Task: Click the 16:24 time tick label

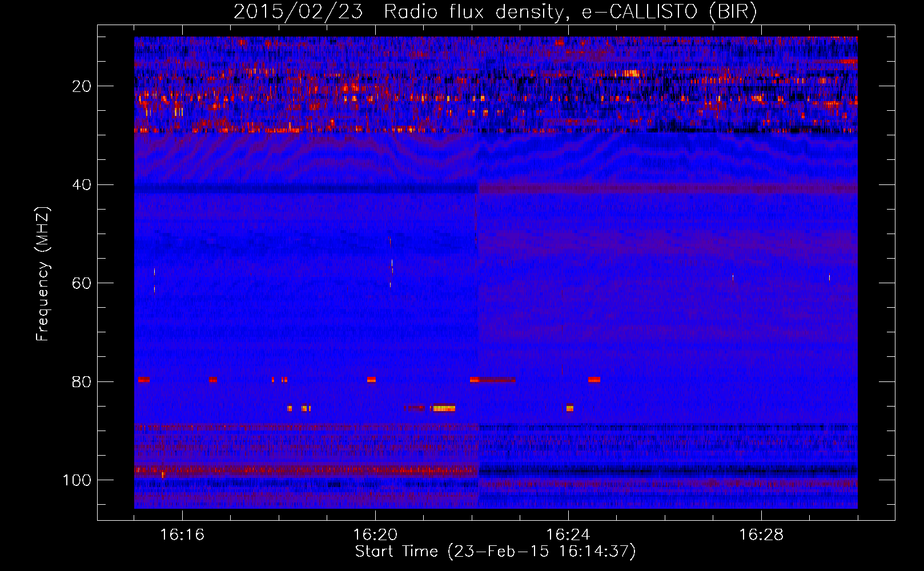Action: coord(568,535)
